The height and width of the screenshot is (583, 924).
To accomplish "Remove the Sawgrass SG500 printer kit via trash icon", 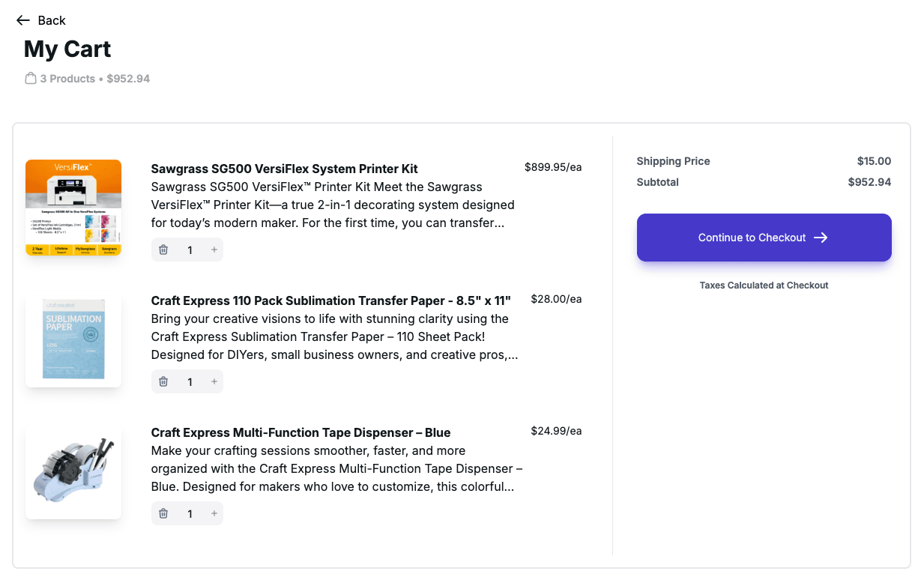I will pyautogui.click(x=163, y=250).
